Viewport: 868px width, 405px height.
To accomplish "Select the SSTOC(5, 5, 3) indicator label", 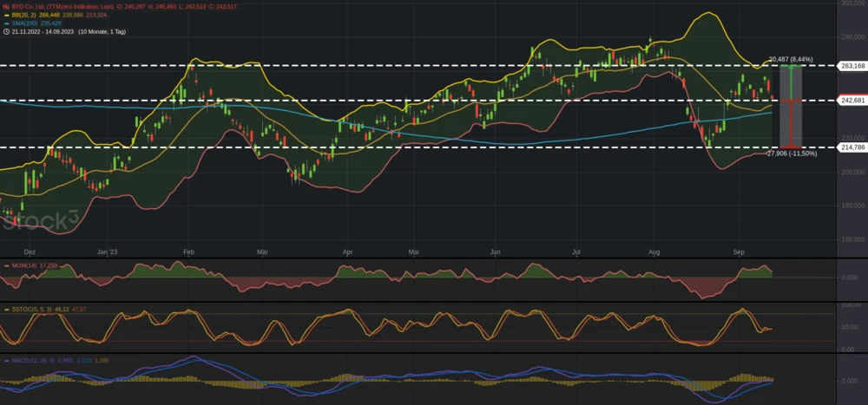I will coord(35,309).
